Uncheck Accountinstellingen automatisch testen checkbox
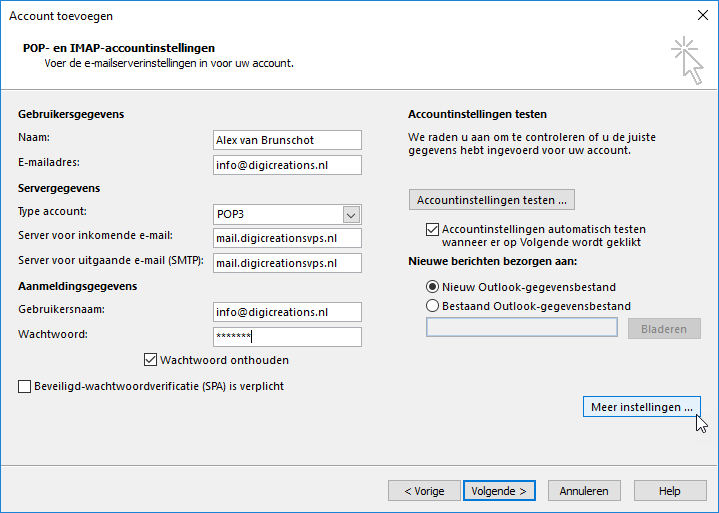The height and width of the screenshot is (513, 719). tap(432, 229)
